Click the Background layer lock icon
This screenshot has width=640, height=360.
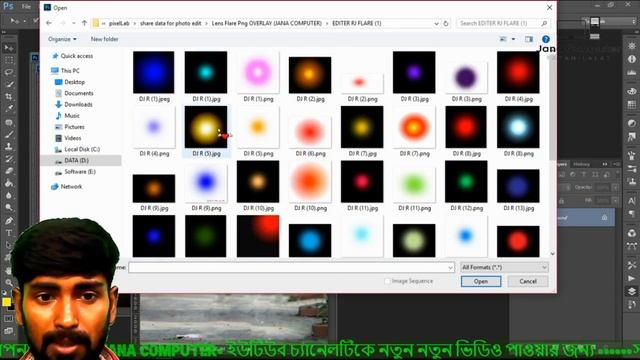[604, 218]
